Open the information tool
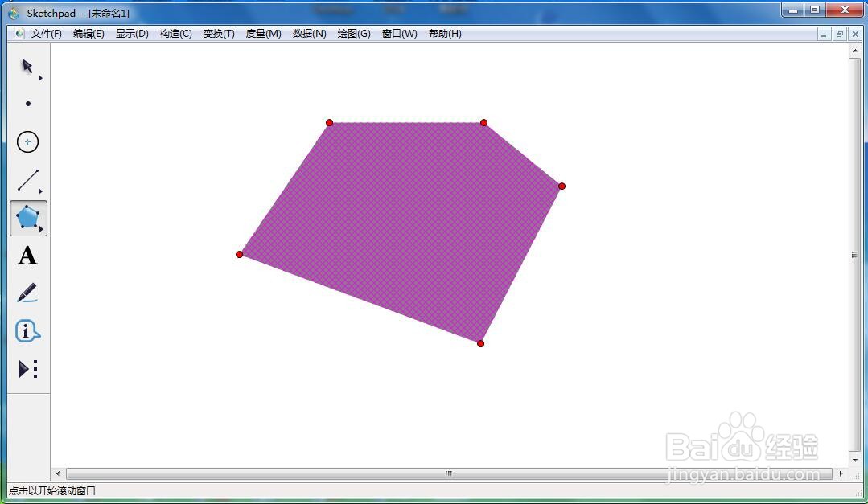The image size is (868, 504). pyautogui.click(x=27, y=330)
